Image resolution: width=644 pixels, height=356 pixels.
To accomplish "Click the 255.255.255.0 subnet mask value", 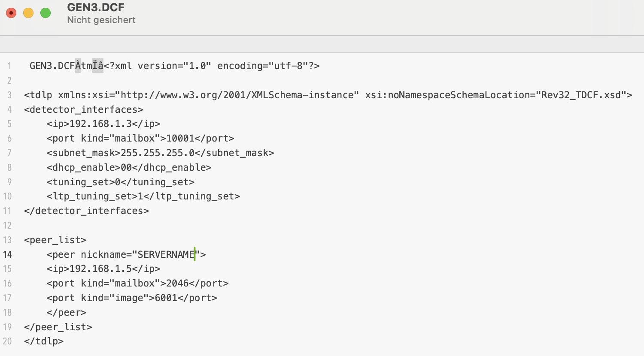I will point(158,153).
